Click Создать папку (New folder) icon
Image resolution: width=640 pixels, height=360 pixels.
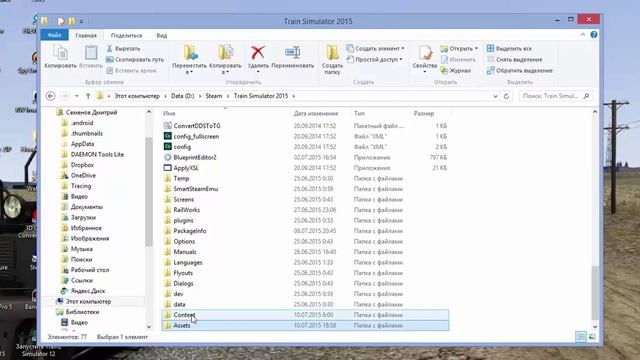(332, 53)
